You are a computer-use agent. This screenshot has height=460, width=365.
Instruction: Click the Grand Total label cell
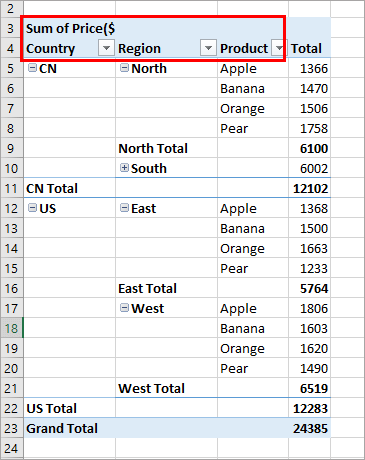(x=70, y=428)
